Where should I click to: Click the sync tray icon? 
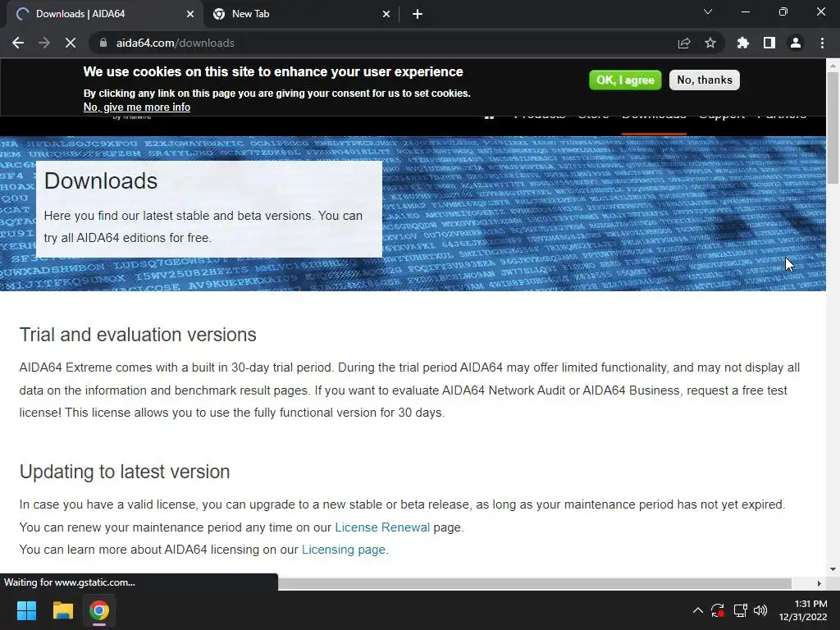pyautogui.click(x=718, y=610)
